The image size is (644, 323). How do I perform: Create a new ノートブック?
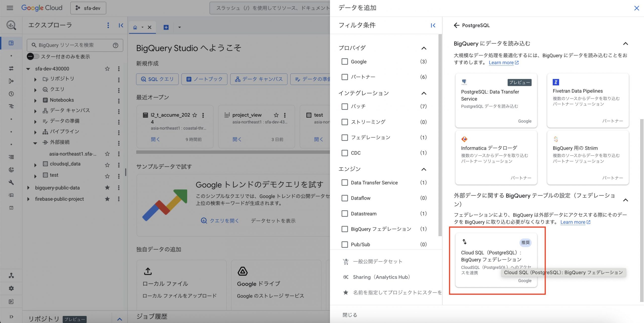[204, 79]
